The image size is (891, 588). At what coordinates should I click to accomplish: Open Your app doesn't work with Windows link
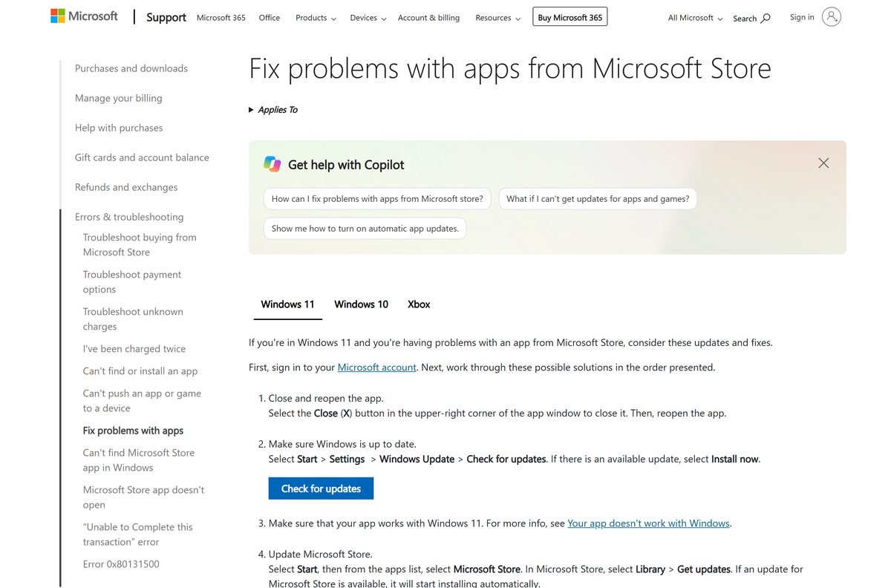click(x=649, y=523)
